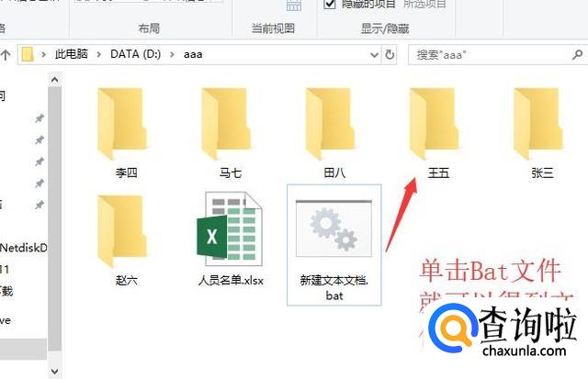Click DATA (D:) in the breadcrumb
Viewport: 588px width, 379px height.
click(135, 54)
